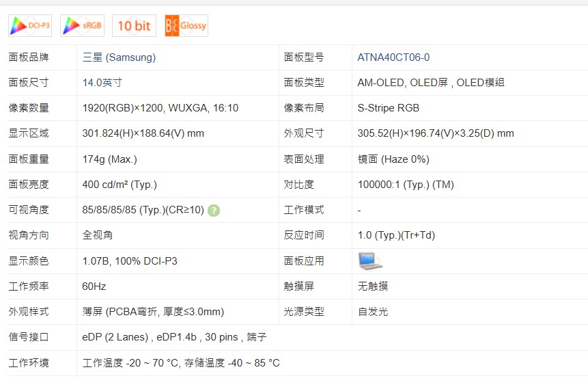Click the green question mark help icon

click(214, 210)
